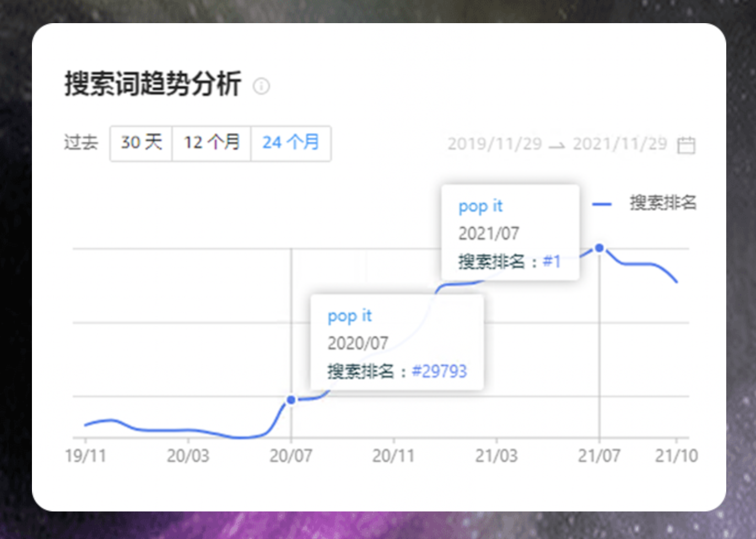The width and height of the screenshot is (756, 539).
Task: Click the blue line icon in the 搜索排名 legend
Action: (x=602, y=203)
